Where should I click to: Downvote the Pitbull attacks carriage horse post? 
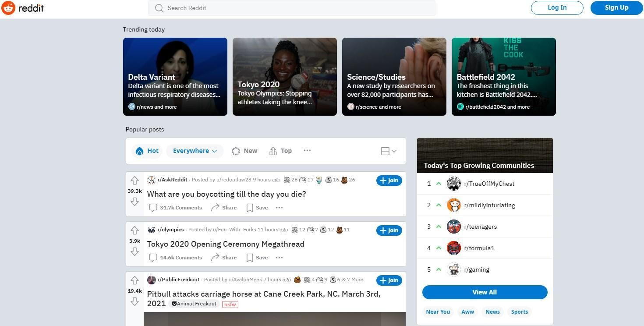(x=134, y=301)
